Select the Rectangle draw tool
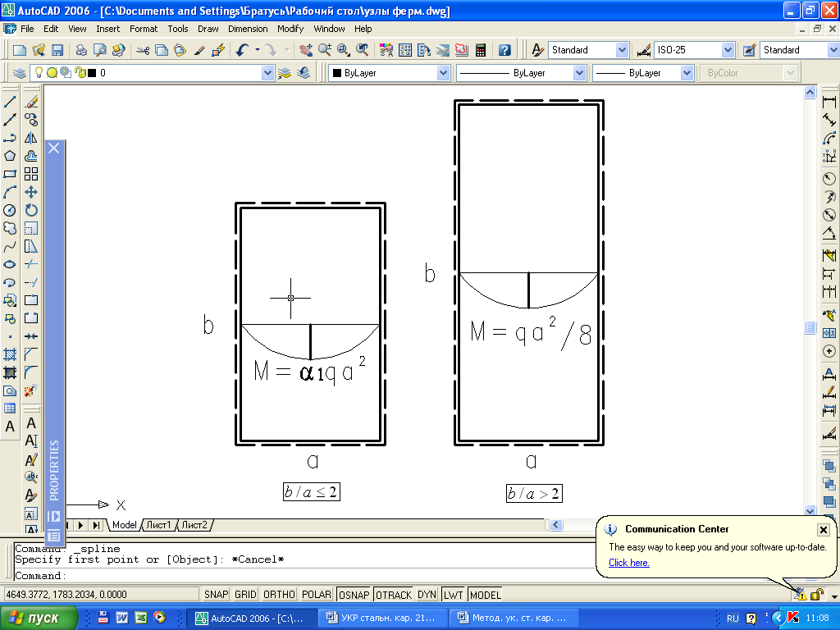This screenshot has height=630, width=840. (x=10, y=174)
